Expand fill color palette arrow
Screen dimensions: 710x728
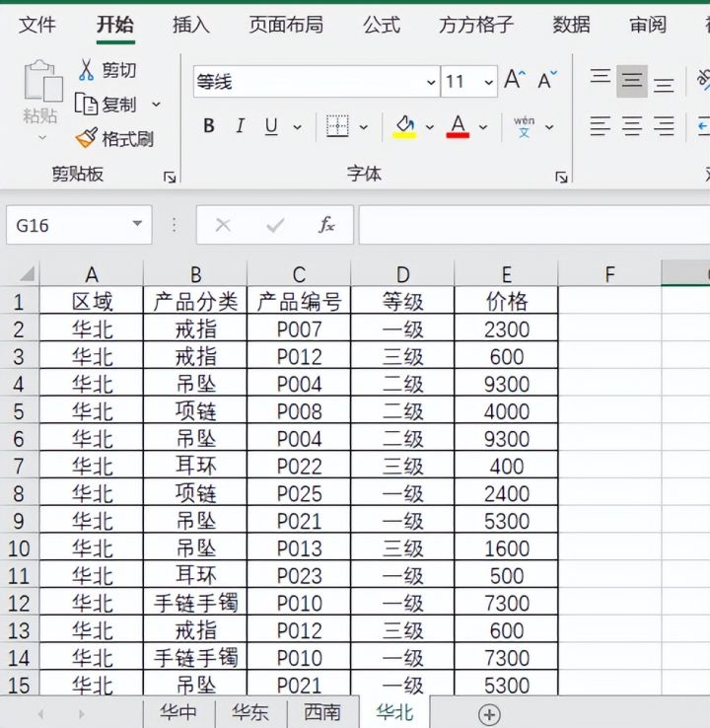click(430, 126)
